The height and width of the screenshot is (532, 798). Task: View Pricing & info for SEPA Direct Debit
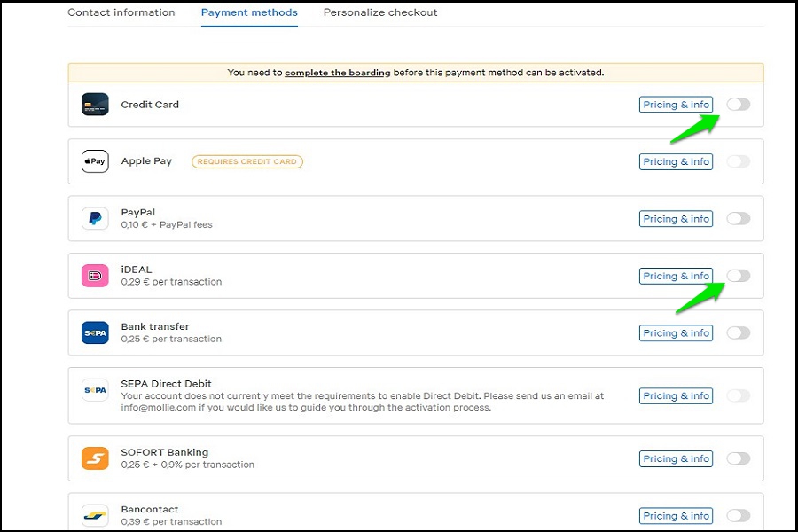tap(676, 395)
